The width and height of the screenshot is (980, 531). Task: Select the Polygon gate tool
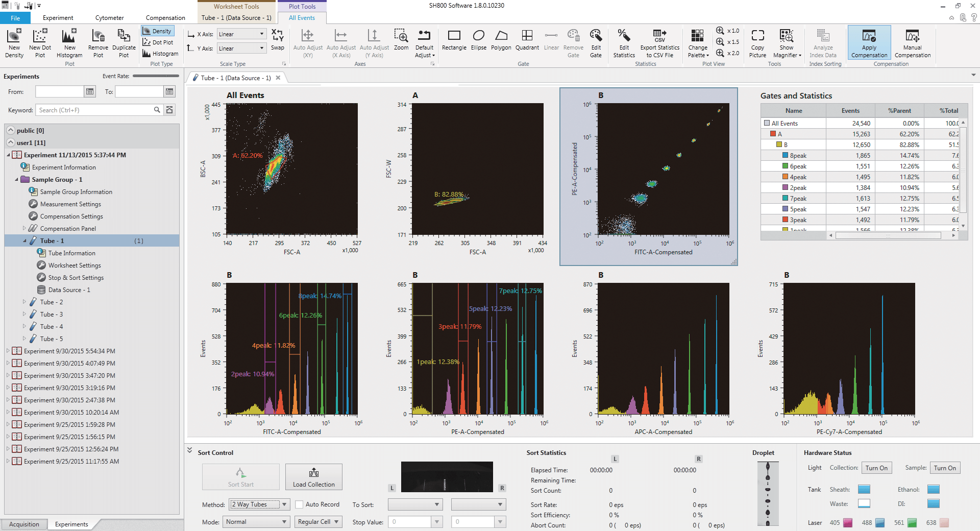[501, 42]
